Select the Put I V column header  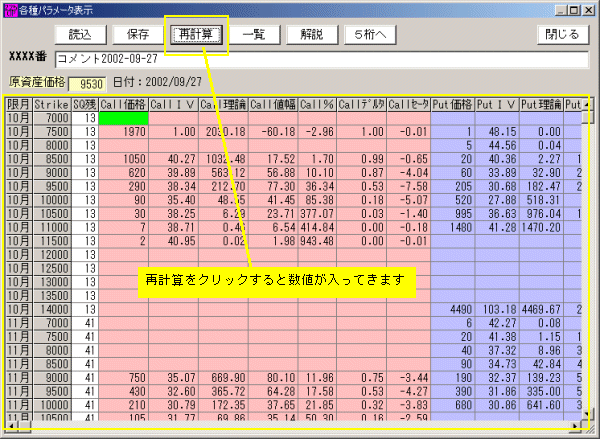pyautogui.click(x=497, y=104)
